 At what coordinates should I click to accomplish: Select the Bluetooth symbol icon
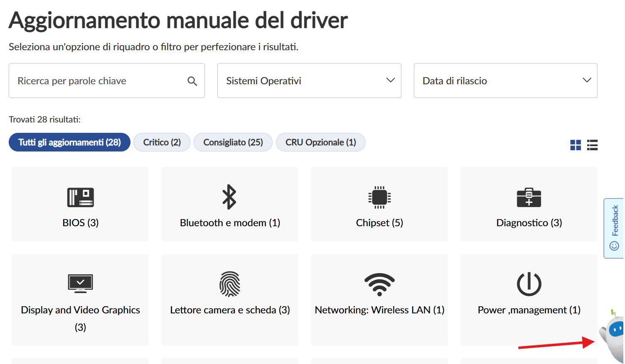click(x=229, y=197)
